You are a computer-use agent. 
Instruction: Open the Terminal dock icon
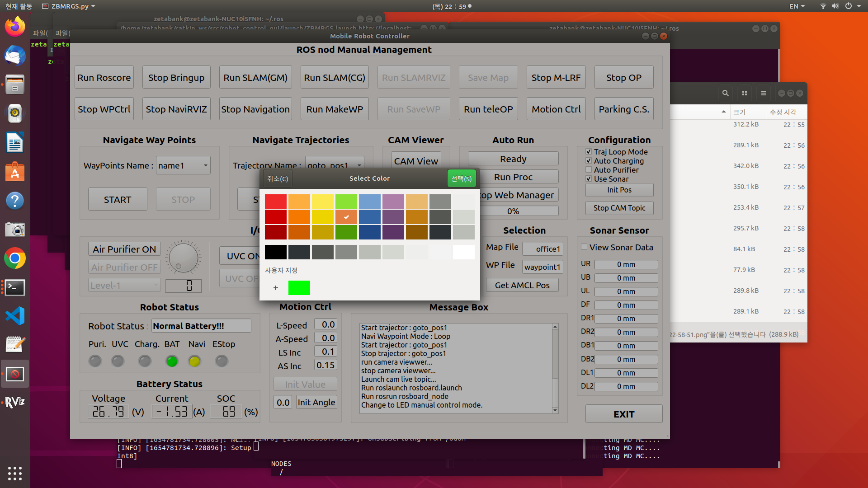[15, 287]
